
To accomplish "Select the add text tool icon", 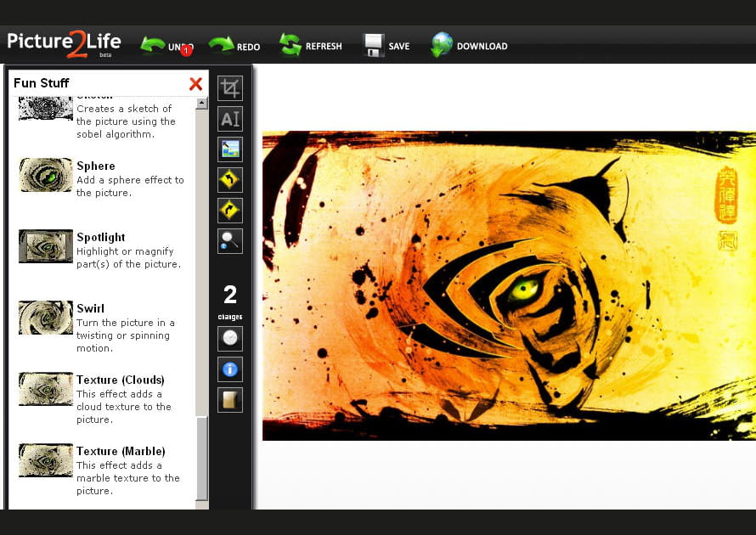I will pos(230,119).
